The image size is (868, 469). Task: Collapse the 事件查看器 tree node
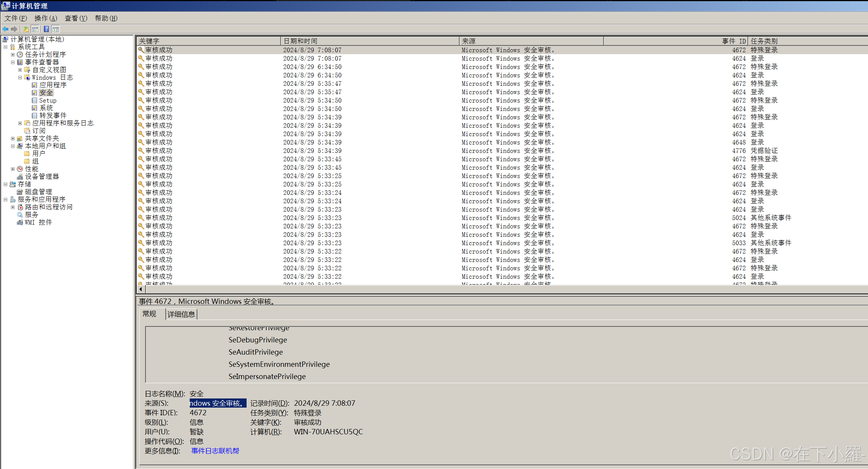(x=13, y=62)
